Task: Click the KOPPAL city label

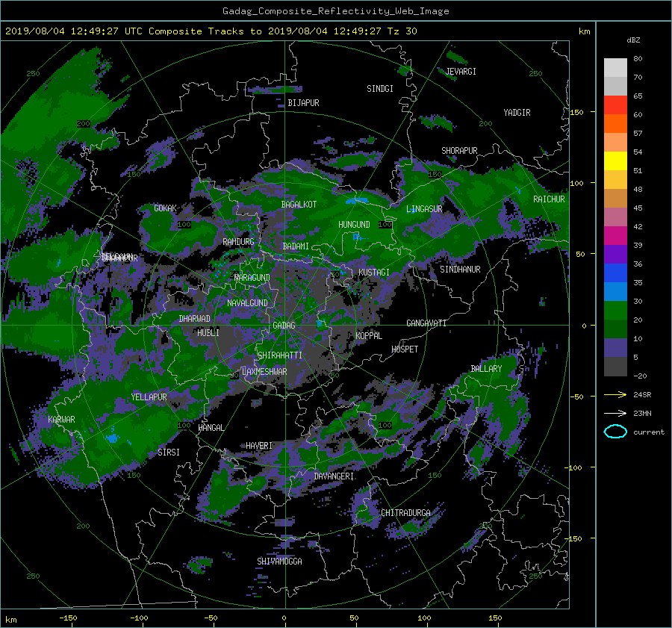Action: point(369,336)
